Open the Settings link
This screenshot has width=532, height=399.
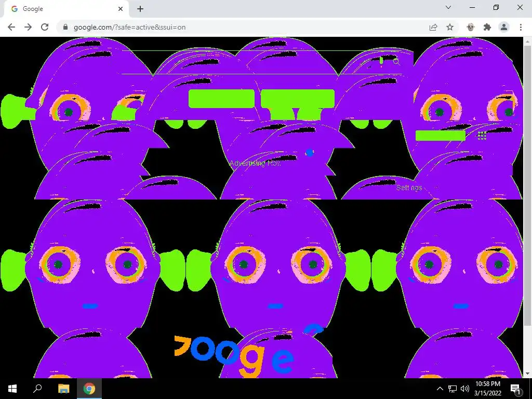(409, 188)
